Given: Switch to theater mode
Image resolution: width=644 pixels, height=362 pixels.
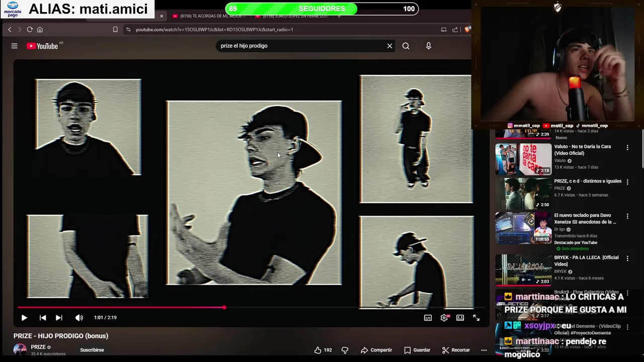Looking at the screenshot, I should click(x=460, y=318).
